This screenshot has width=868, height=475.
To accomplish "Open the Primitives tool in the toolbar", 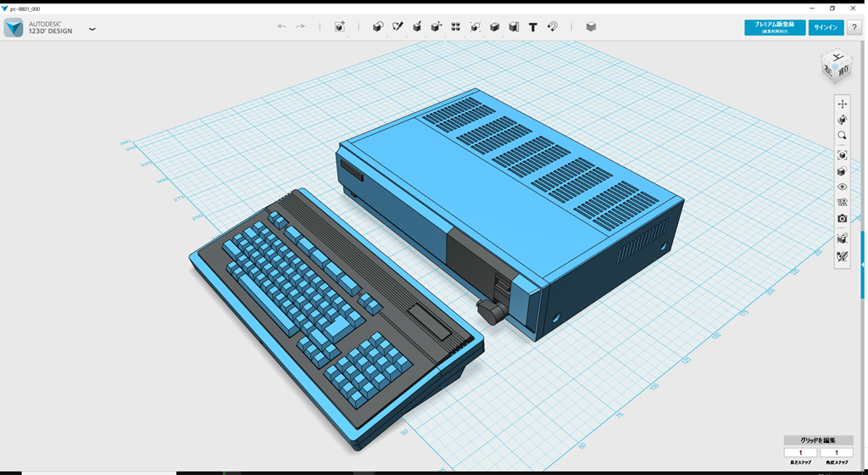I will click(x=378, y=27).
